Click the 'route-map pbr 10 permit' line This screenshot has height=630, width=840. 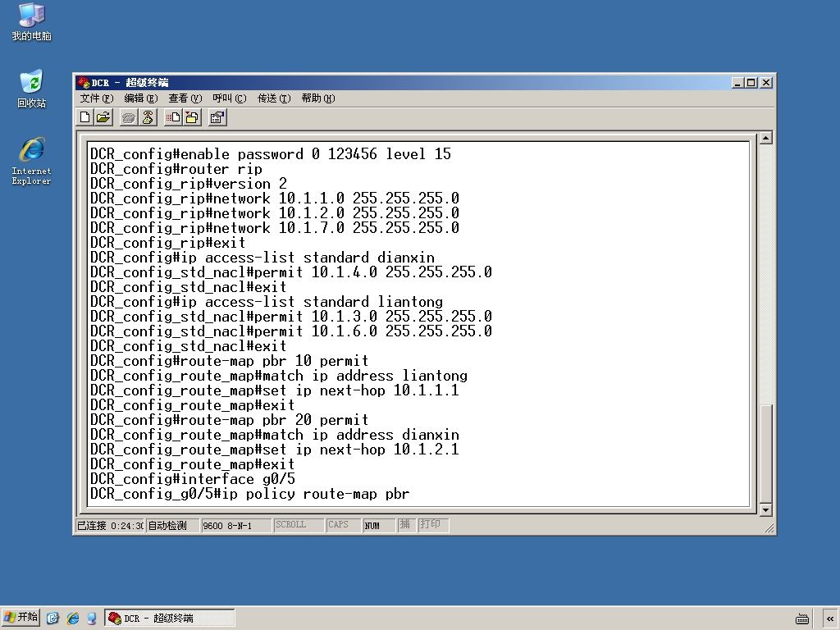click(x=230, y=361)
